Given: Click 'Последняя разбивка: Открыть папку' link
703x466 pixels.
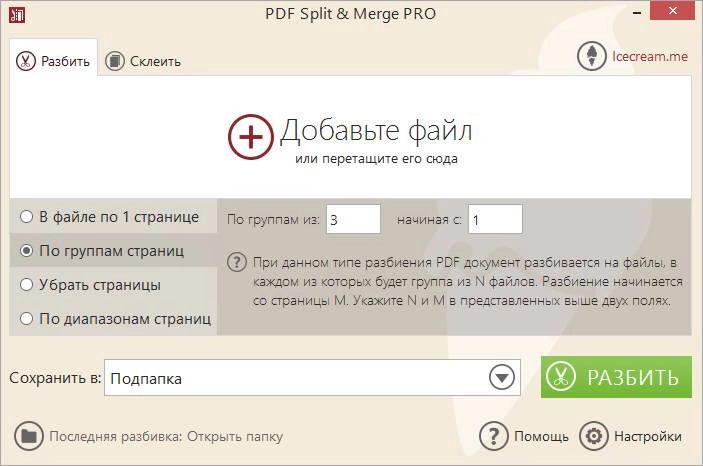Looking at the screenshot, I should (166, 436).
